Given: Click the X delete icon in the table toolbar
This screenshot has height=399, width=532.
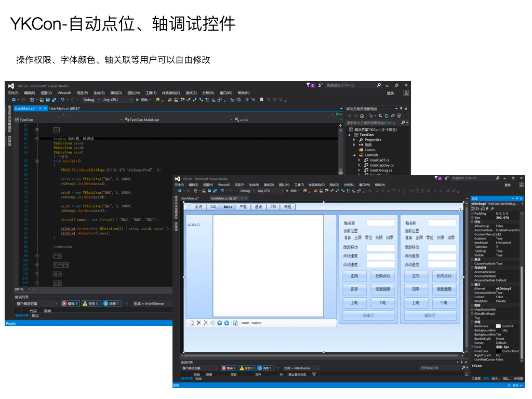Looking at the screenshot, I should [198, 323].
